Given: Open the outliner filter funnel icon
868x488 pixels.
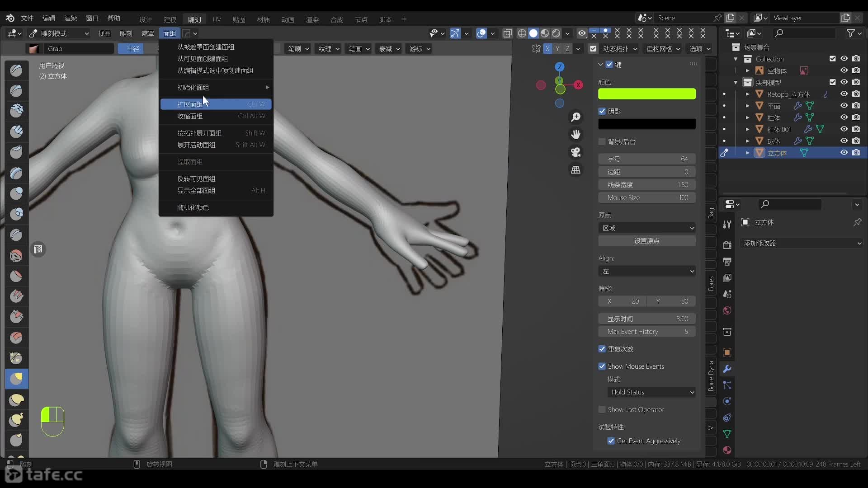Looking at the screenshot, I should [x=851, y=33].
